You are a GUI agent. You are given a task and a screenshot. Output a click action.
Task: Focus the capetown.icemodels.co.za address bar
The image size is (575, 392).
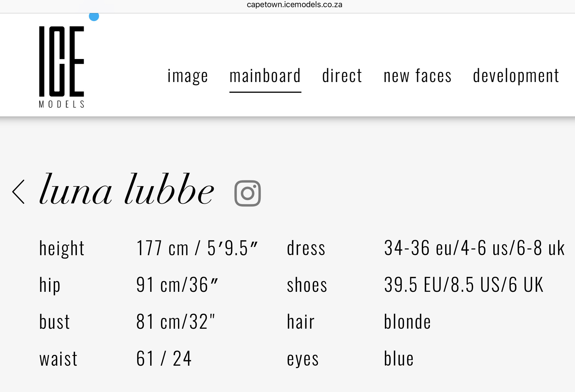point(294,5)
